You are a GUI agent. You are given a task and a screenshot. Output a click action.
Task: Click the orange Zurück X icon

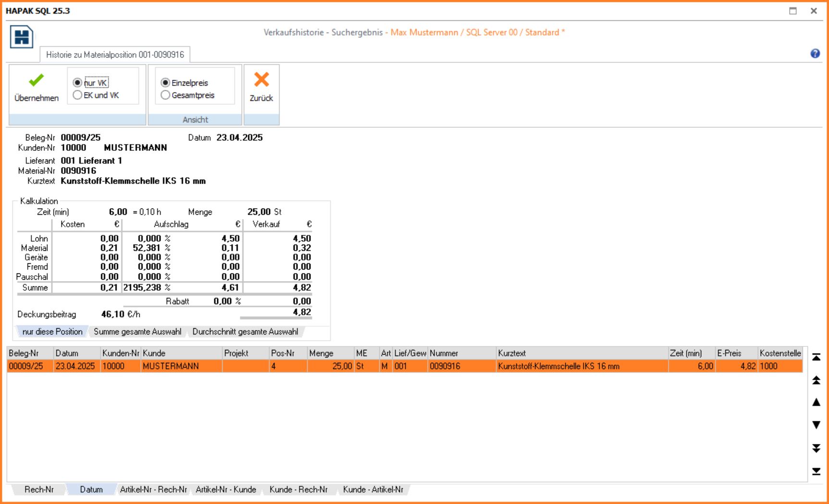(261, 80)
